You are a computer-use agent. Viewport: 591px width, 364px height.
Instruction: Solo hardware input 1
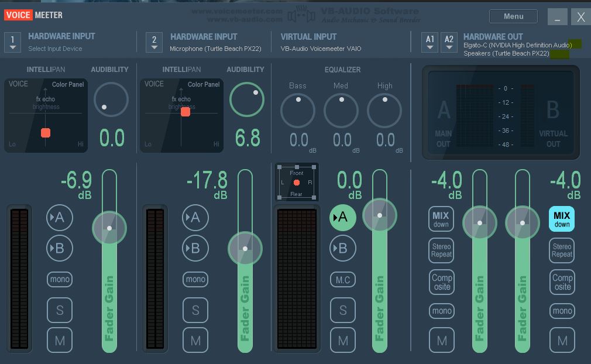pyautogui.click(x=60, y=310)
